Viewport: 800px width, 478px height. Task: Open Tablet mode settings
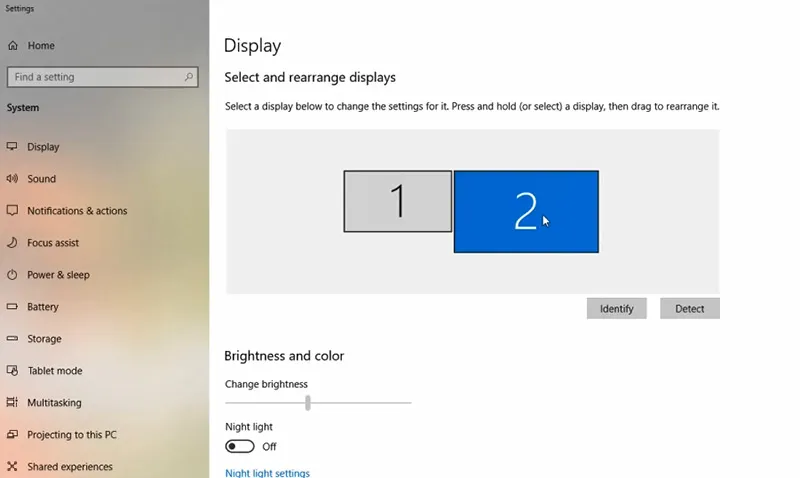54,371
